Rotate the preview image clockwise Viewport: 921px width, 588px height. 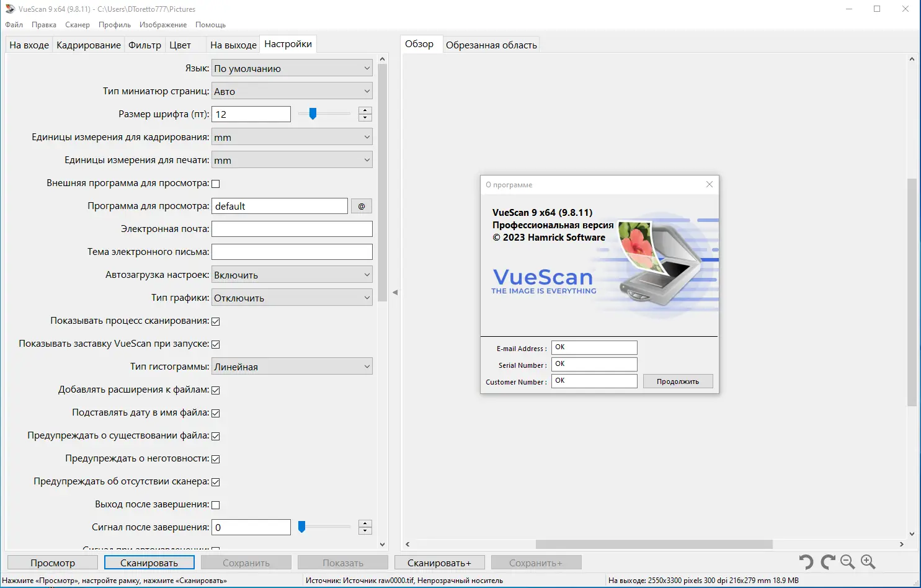click(827, 562)
